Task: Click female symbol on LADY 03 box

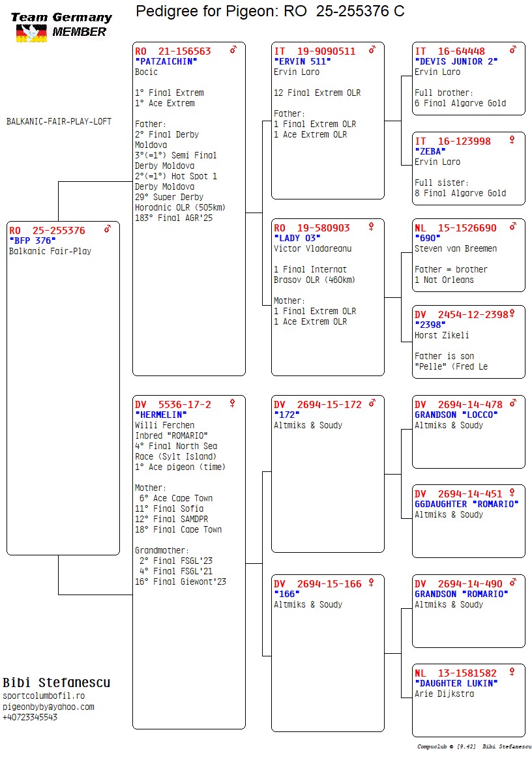Action: 371,227
